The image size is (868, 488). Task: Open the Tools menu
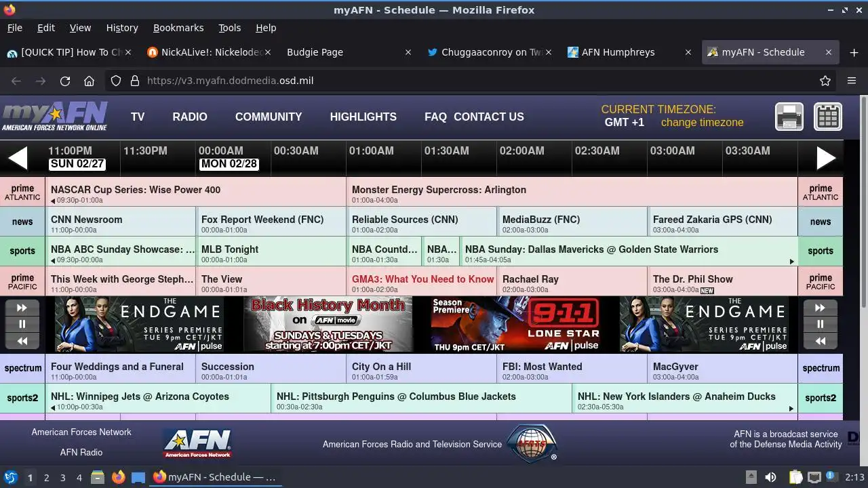point(229,28)
